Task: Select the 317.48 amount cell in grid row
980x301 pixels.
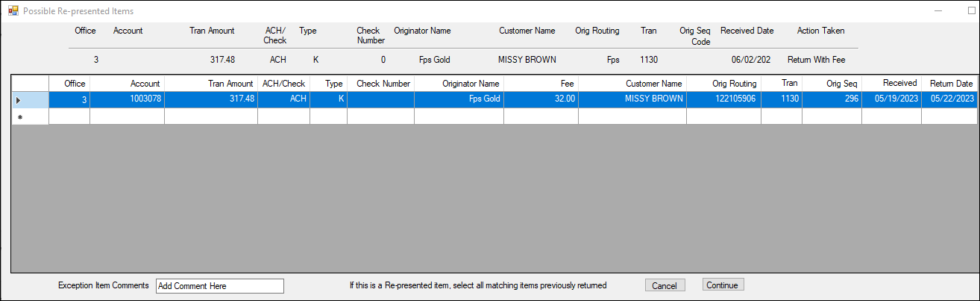Action: click(x=211, y=99)
